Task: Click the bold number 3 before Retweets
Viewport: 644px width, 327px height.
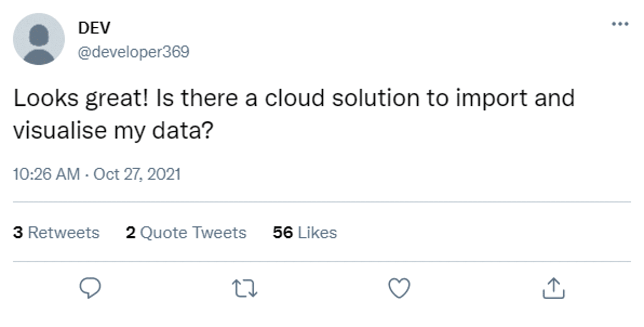Action: point(18,233)
